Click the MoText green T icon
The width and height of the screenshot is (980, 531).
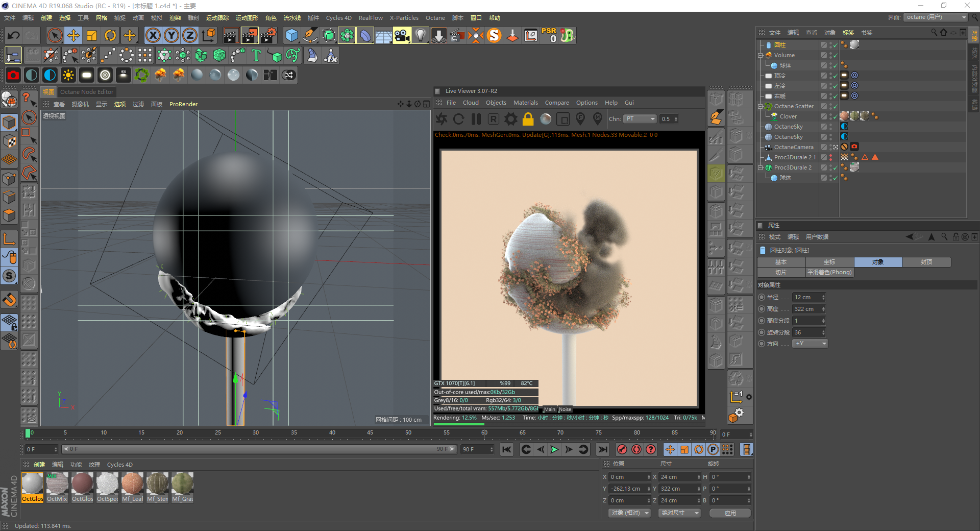pyautogui.click(x=256, y=55)
